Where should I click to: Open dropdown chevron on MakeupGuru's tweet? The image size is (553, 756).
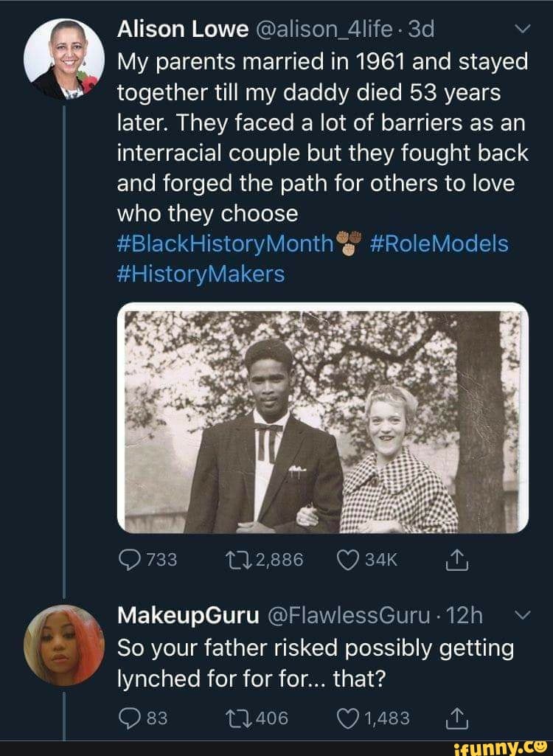point(521,615)
